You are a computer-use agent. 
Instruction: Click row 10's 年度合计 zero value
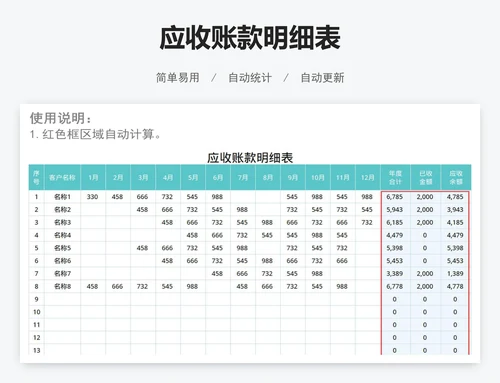(395, 312)
